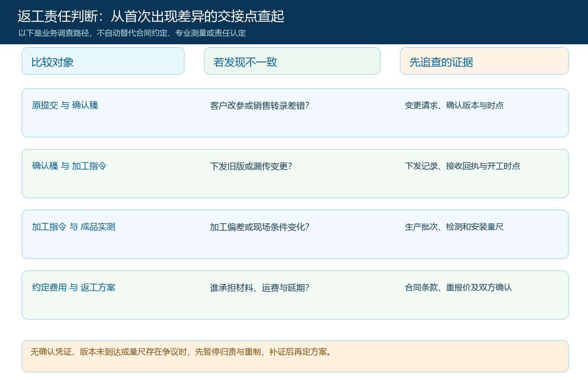Click the 确认稿 与 加工指令 row label
The width and height of the screenshot is (588, 380).
tap(69, 166)
